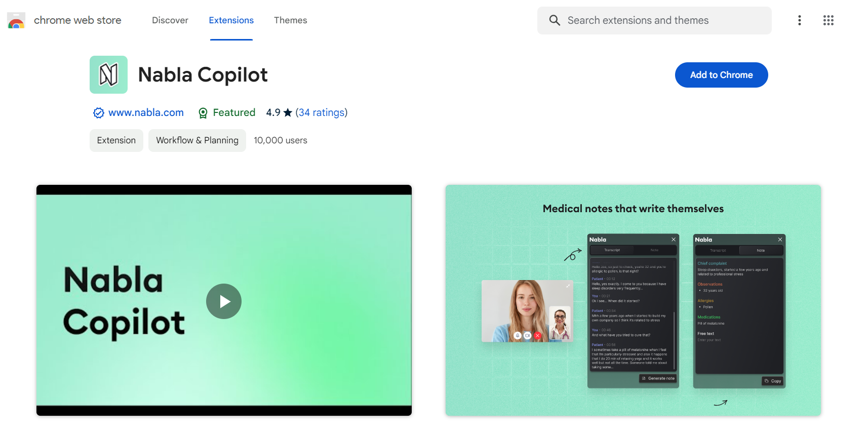The height and width of the screenshot is (434, 868).
Task: Click the 4.9 rating value
Action: tap(273, 112)
